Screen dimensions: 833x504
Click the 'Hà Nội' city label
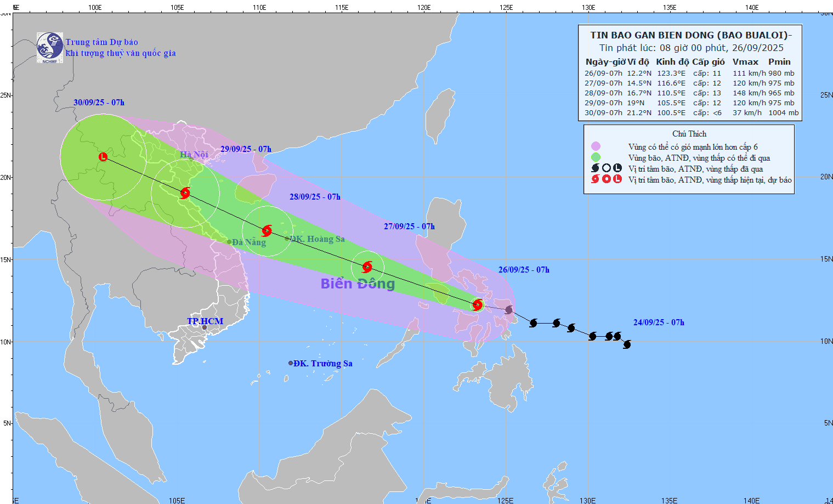(x=195, y=154)
